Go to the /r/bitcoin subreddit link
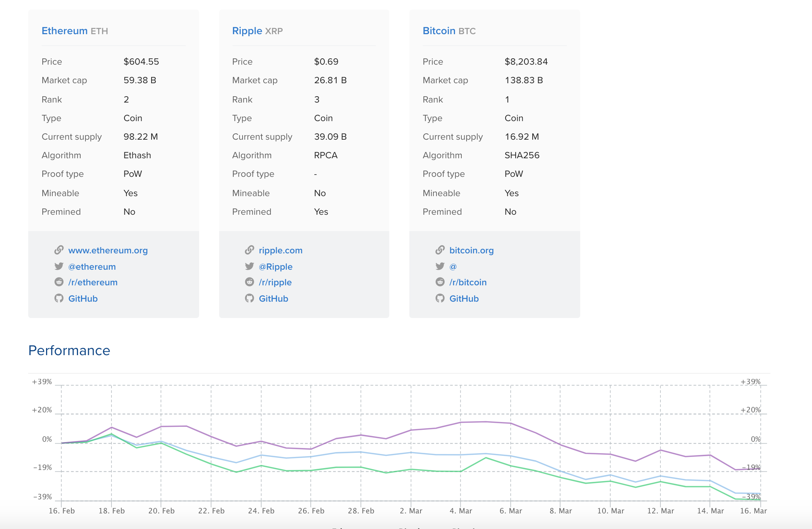The width and height of the screenshot is (812, 529). point(468,282)
